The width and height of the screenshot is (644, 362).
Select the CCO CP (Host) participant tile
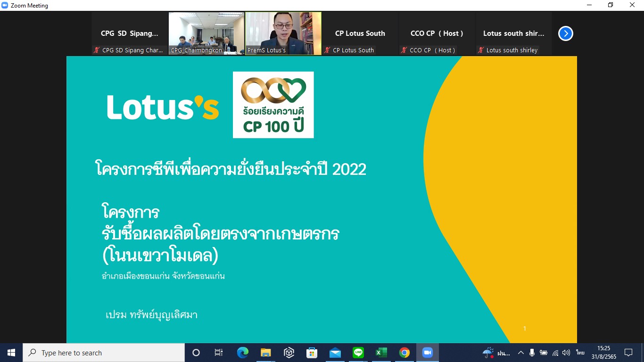coord(437,33)
